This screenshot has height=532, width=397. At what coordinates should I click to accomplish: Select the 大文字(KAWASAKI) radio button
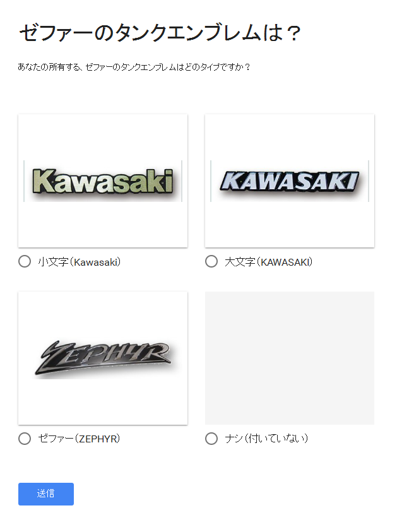click(x=211, y=262)
